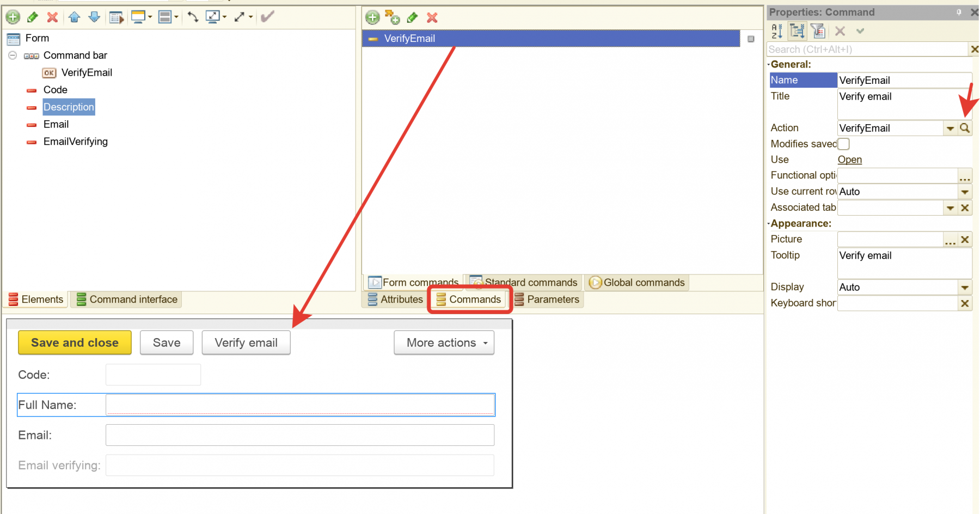This screenshot has width=980, height=514.
Task: Click the Full Name input field
Action: (x=300, y=405)
